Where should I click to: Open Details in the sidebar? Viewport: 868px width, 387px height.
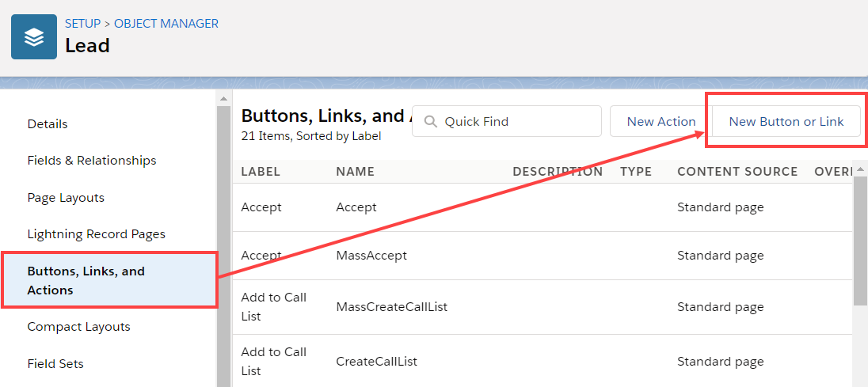tap(48, 124)
